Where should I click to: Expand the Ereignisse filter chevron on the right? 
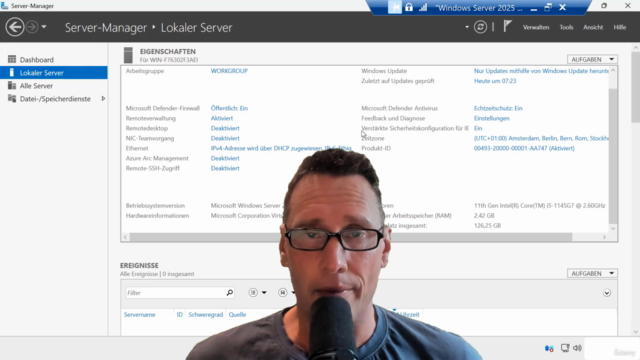tap(607, 293)
